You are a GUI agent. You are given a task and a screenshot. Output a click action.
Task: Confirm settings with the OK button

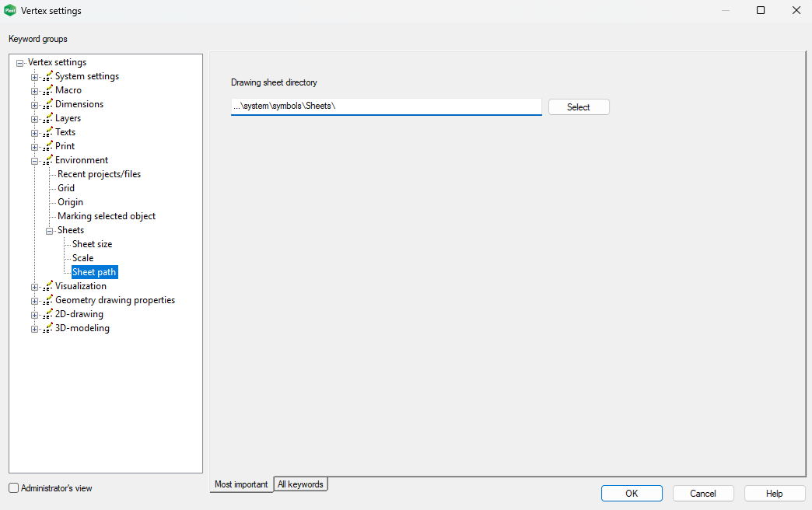[x=632, y=494]
